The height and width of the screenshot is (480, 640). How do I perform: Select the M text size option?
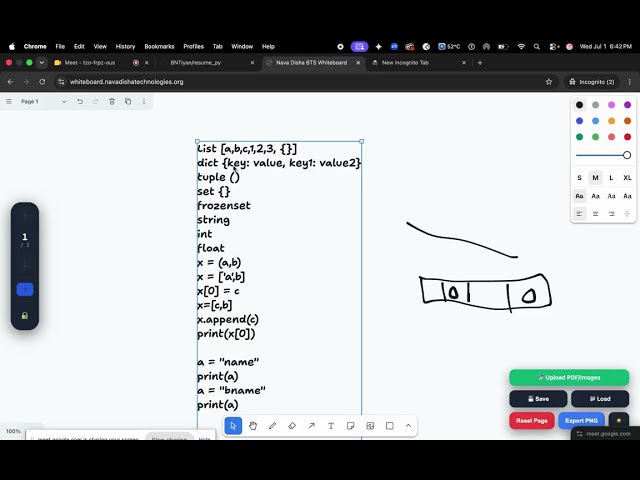595,178
